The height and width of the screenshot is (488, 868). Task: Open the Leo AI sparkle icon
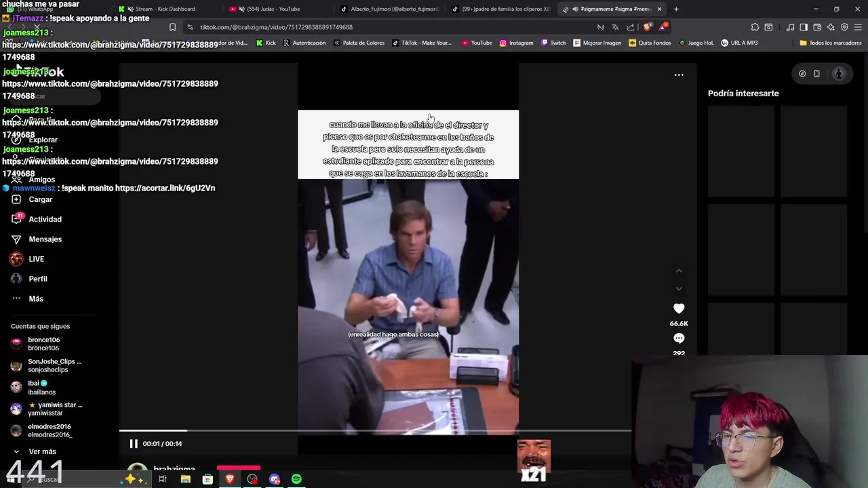tap(831, 27)
